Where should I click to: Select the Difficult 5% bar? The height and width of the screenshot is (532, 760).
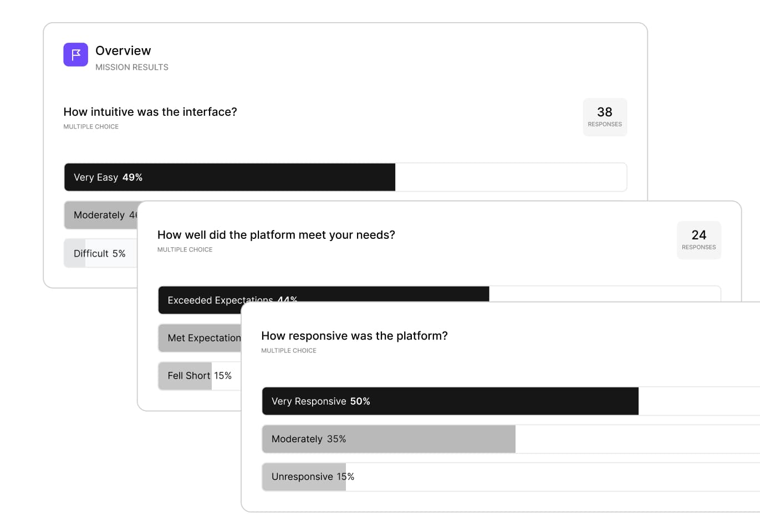100,253
